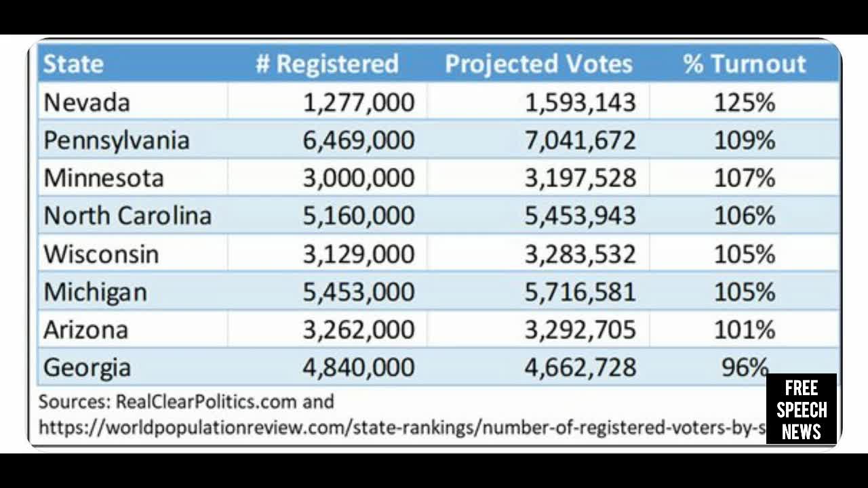Click the State column header
The height and width of the screenshot is (488, 868).
[x=73, y=64]
